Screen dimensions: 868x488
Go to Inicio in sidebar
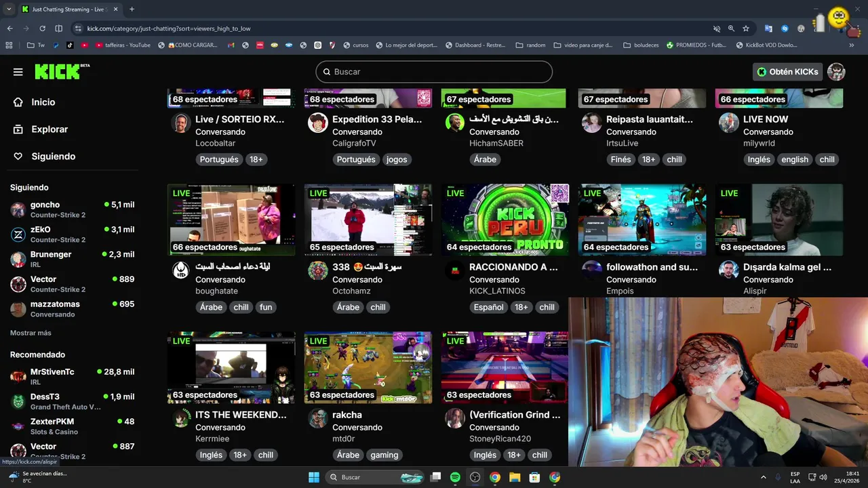[x=43, y=102]
